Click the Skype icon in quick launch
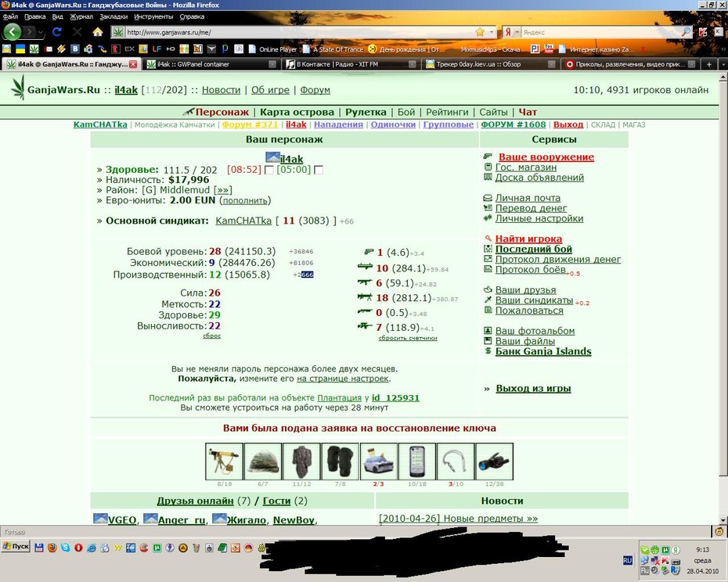This screenshot has height=582, width=728. pos(65,548)
